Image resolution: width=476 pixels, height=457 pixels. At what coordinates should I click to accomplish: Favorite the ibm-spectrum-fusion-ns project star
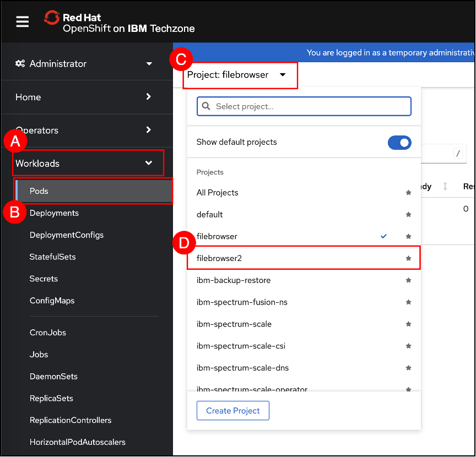[408, 302]
